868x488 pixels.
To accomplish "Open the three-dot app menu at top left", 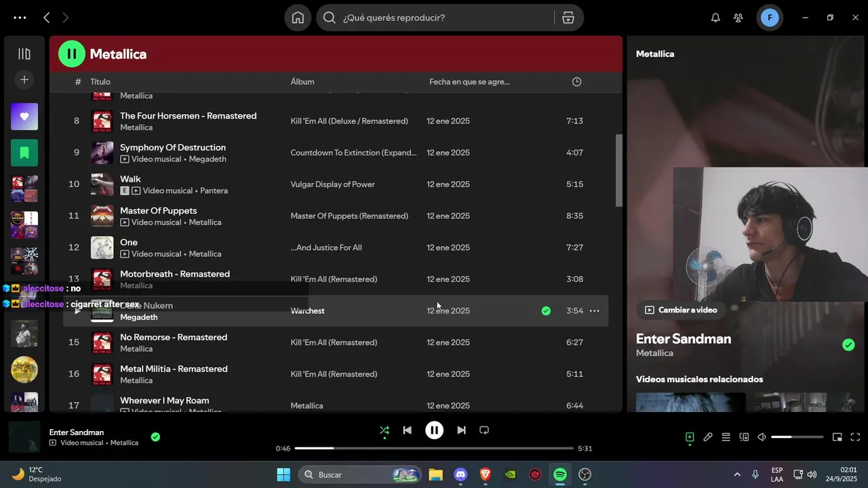I will (20, 18).
